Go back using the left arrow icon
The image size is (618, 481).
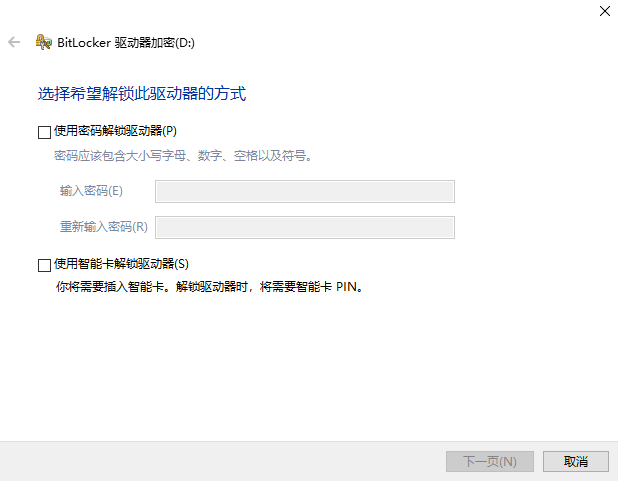(x=14, y=42)
